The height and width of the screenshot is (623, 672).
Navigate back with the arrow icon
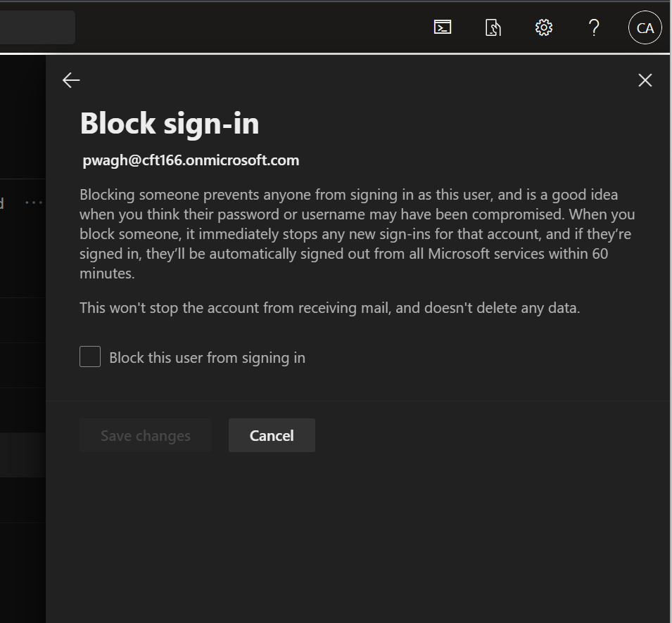pos(70,79)
